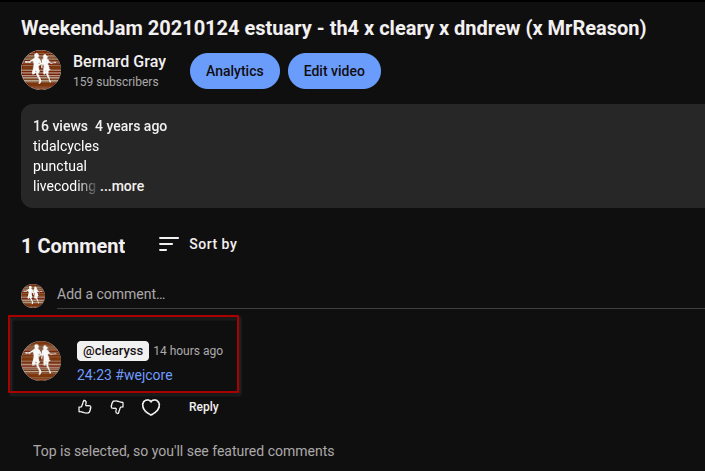Click the commenter avatar beside @clearyss

41,361
